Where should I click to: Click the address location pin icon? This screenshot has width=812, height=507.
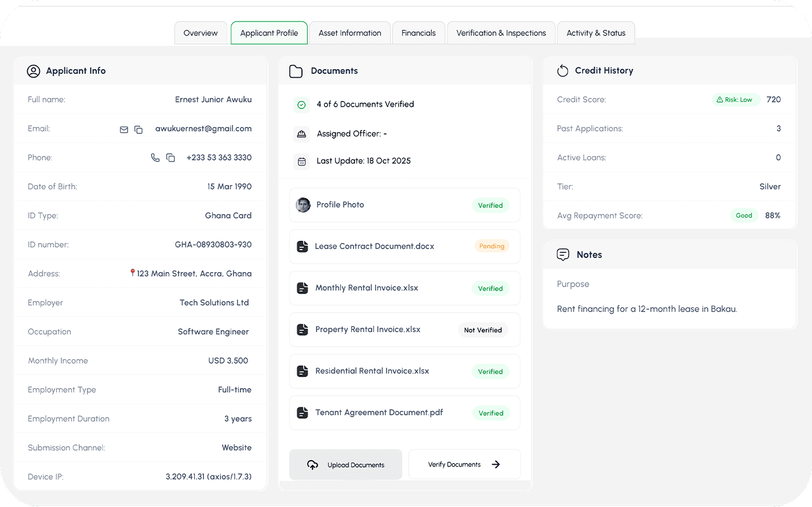[133, 273]
